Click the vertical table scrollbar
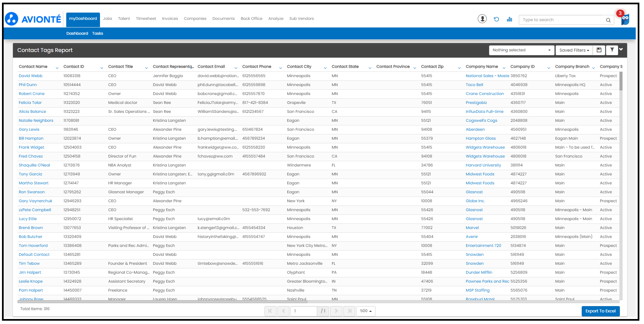644x324 pixels. (x=621, y=81)
